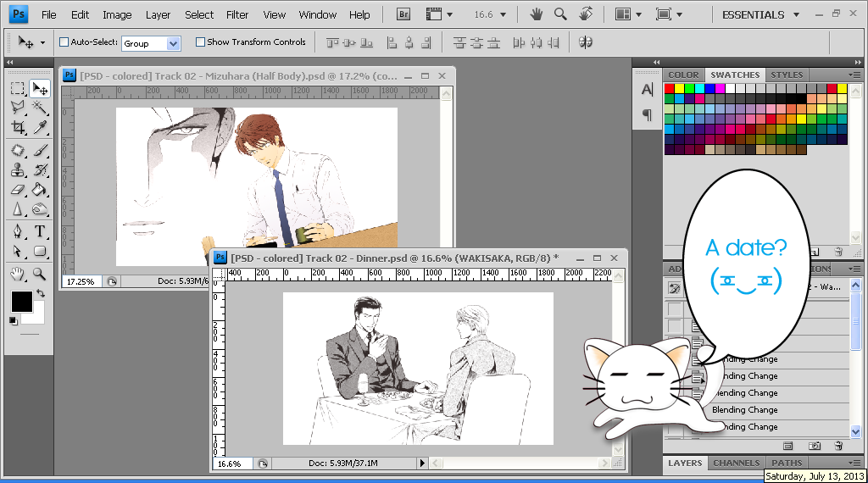Open the Image menu

(117, 15)
